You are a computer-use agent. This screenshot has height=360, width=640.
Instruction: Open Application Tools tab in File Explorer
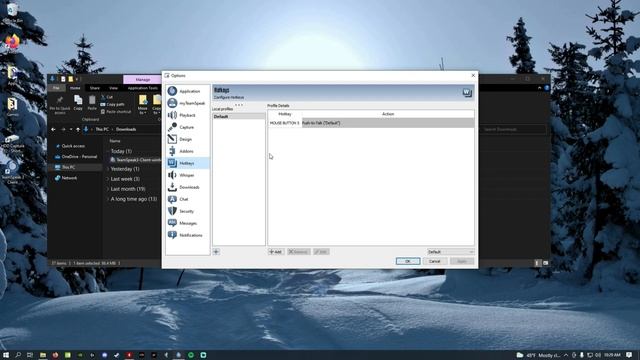click(143, 88)
